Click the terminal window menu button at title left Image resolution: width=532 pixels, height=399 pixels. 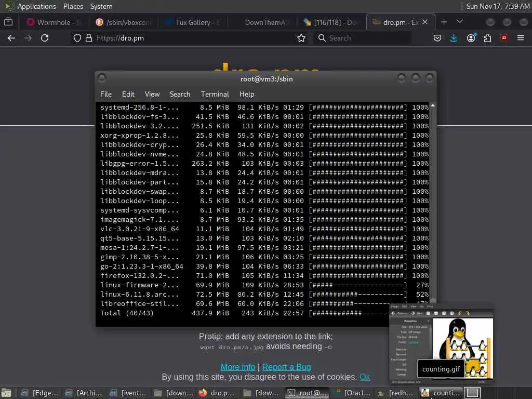tap(102, 78)
